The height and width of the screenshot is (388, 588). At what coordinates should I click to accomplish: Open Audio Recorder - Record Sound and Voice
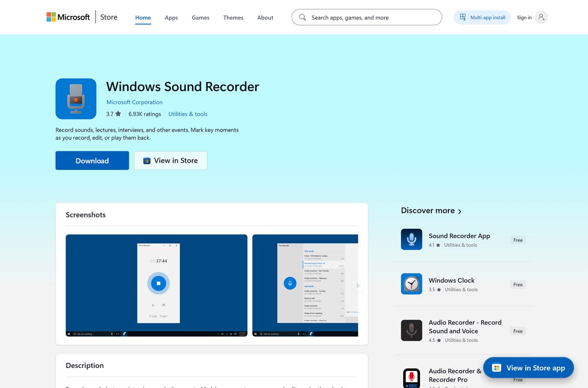pos(465,327)
